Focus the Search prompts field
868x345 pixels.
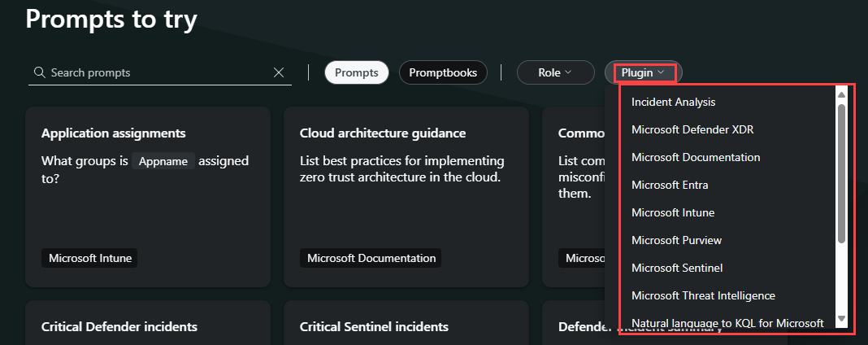[160, 72]
